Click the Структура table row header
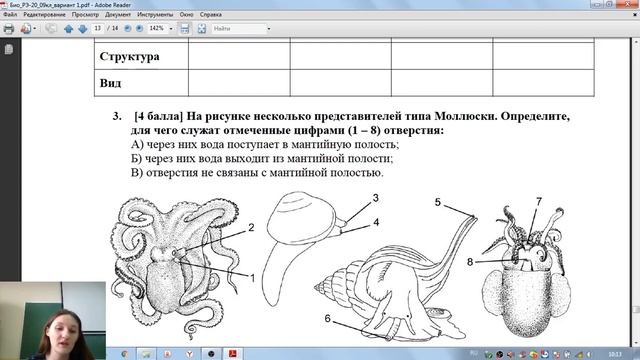Viewport: 640px width, 360px height. pos(129,56)
